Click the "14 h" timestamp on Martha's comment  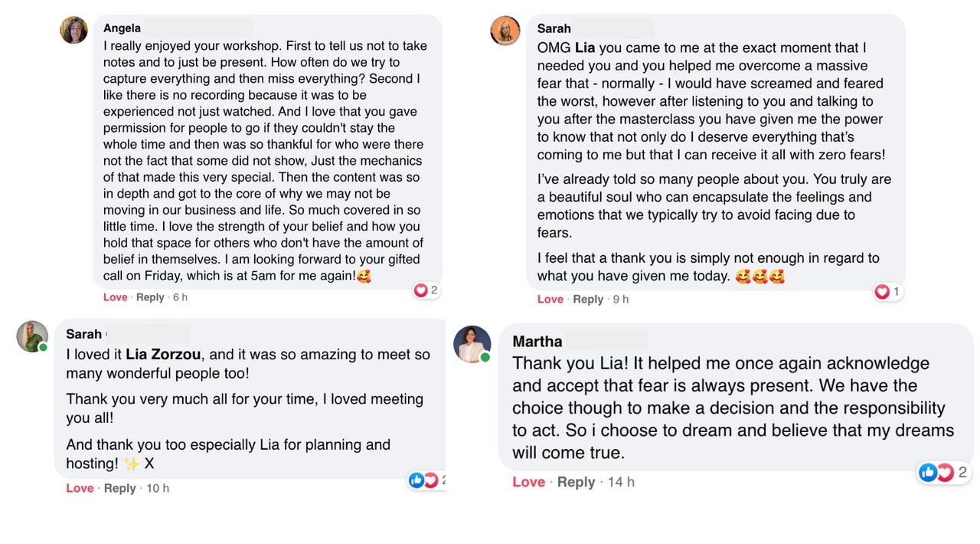621,482
